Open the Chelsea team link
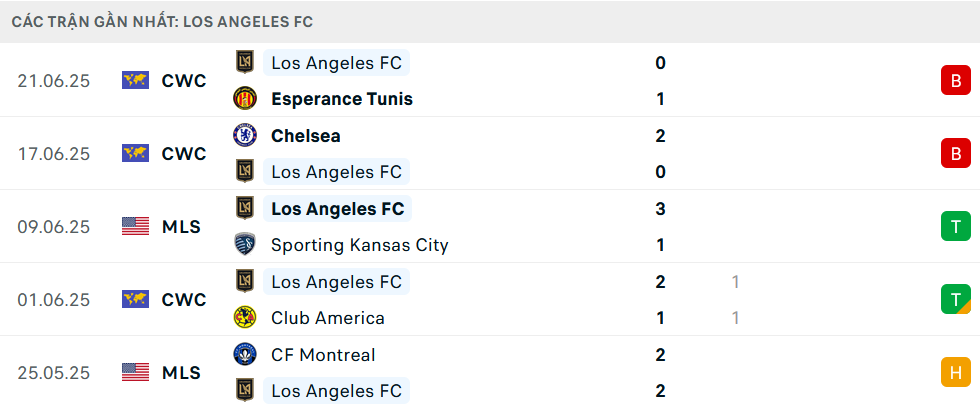The image size is (980, 407). coord(306,136)
